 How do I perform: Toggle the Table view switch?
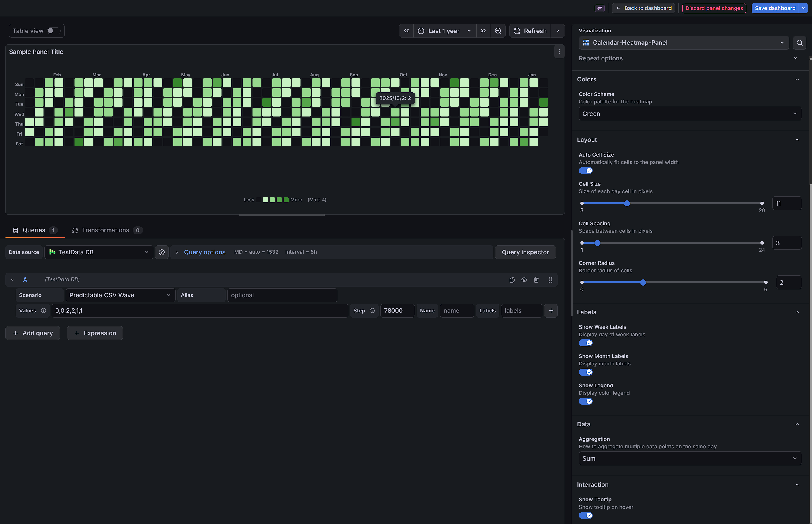click(53, 31)
